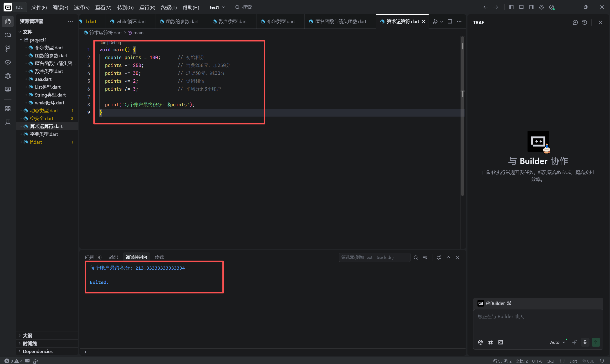The image size is (610, 364).
Task: Open the Run and Debug view
Action: (x=8, y=76)
